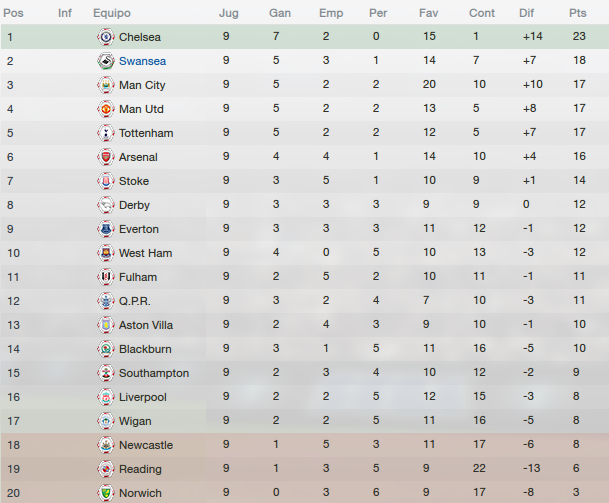Select the Man City badge icon
Viewport: 609px width, 503px height.
coord(106,85)
